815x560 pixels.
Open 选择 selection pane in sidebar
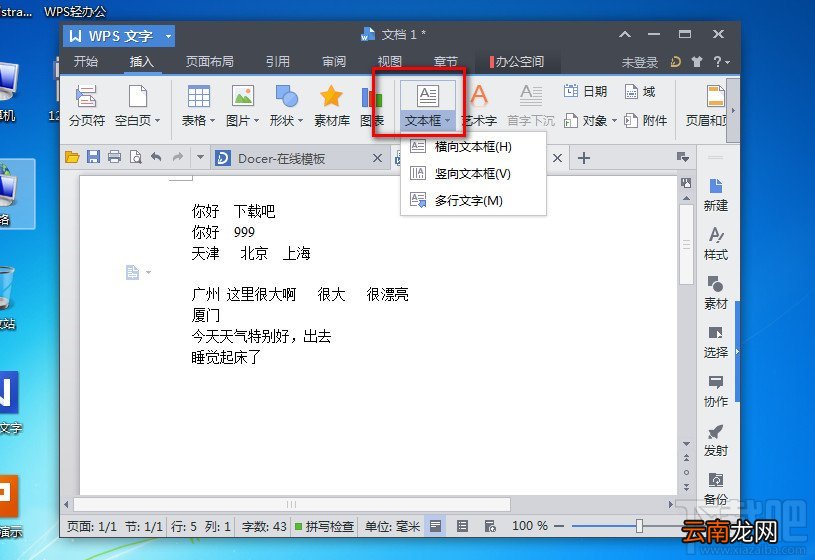716,342
